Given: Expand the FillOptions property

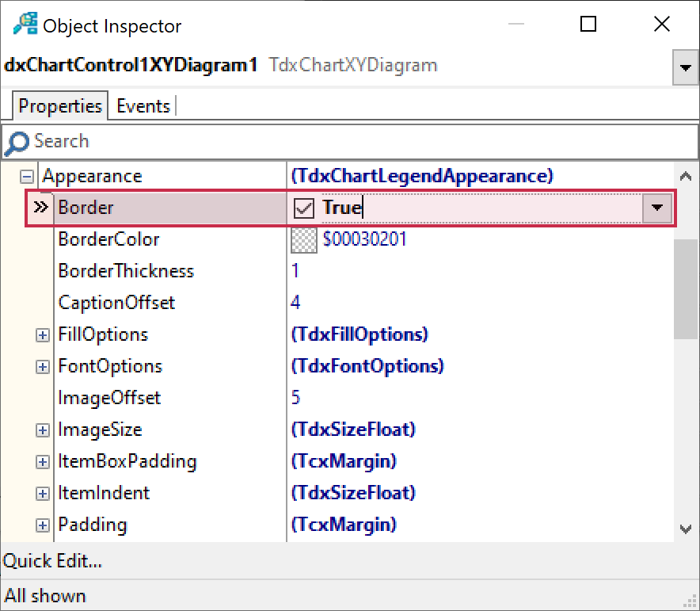Looking at the screenshot, I should click(43, 335).
